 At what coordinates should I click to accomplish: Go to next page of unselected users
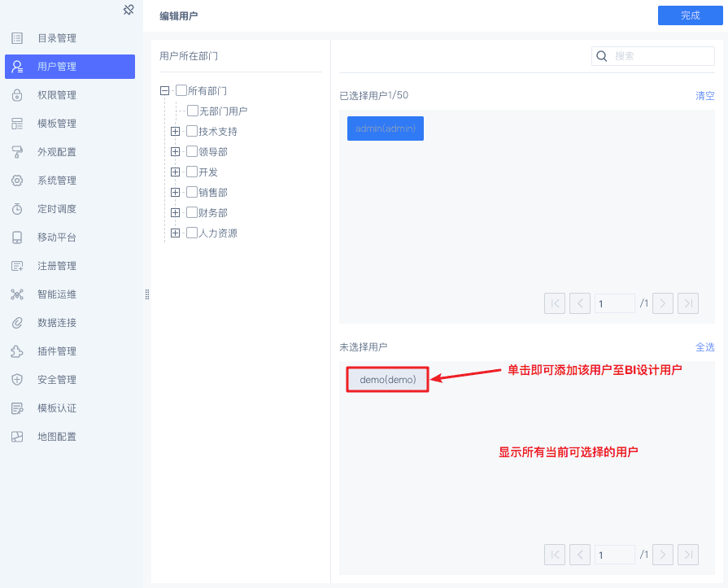click(663, 555)
